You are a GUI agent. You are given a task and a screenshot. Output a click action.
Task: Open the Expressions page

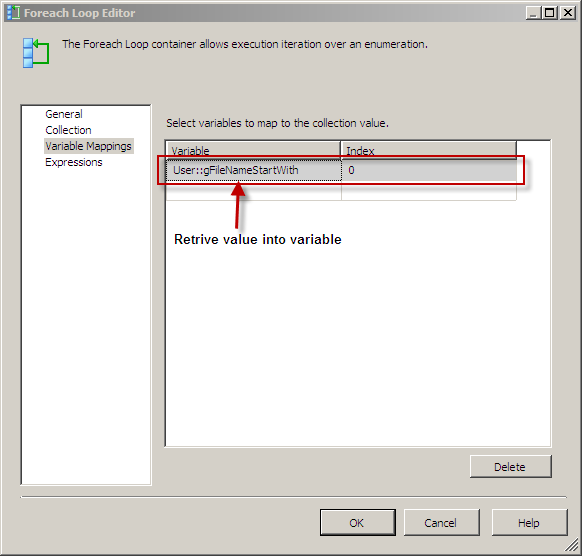(x=73, y=162)
